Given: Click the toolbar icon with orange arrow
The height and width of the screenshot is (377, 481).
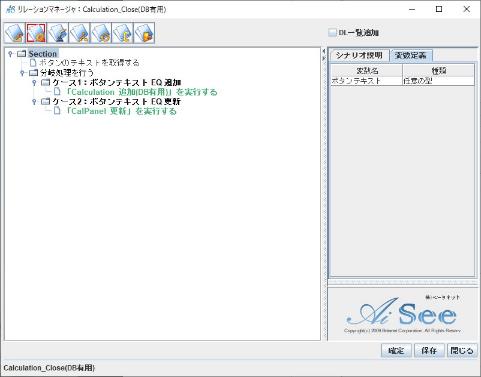Looking at the screenshot, I should 144,33.
